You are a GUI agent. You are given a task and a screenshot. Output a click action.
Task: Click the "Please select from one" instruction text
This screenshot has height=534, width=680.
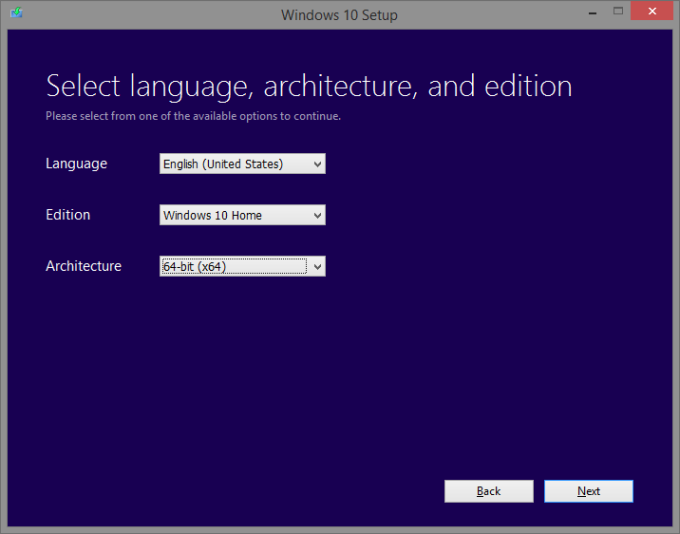(x=193, y=116)
